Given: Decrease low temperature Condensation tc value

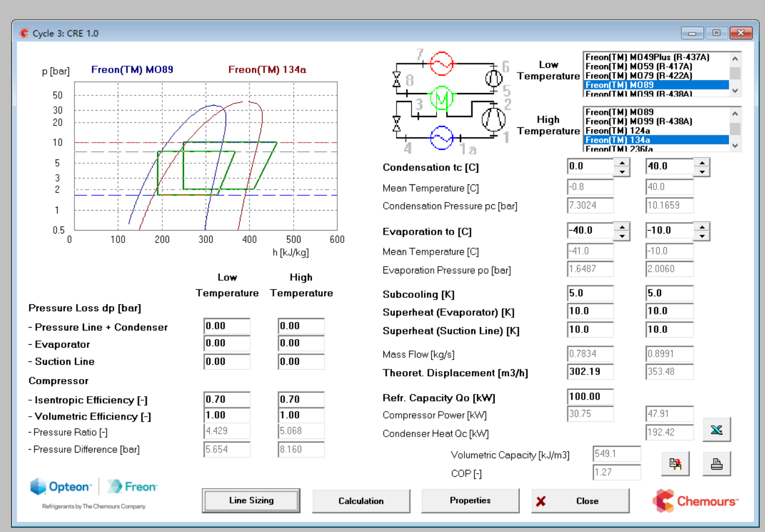Looking at the screenshot, I should 622,171.
